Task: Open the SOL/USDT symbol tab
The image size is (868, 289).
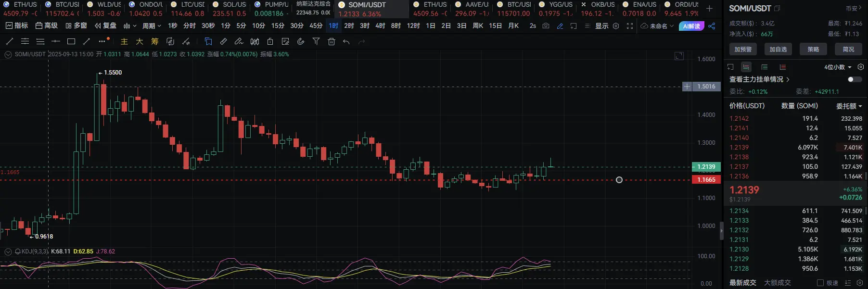Action: [230, 9]
